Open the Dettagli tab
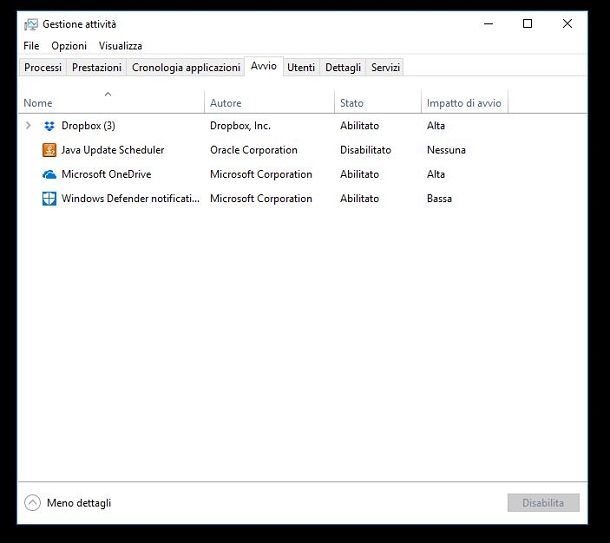The image size is (610, 543). [x=343, y=68]
